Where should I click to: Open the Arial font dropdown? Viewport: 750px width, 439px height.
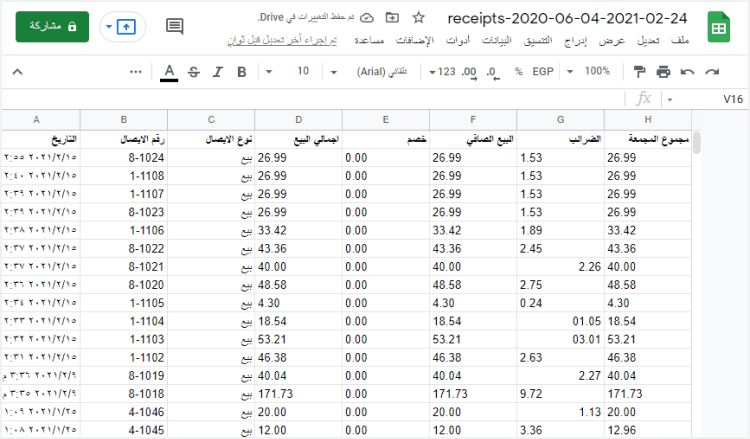(x=370, y=72)
